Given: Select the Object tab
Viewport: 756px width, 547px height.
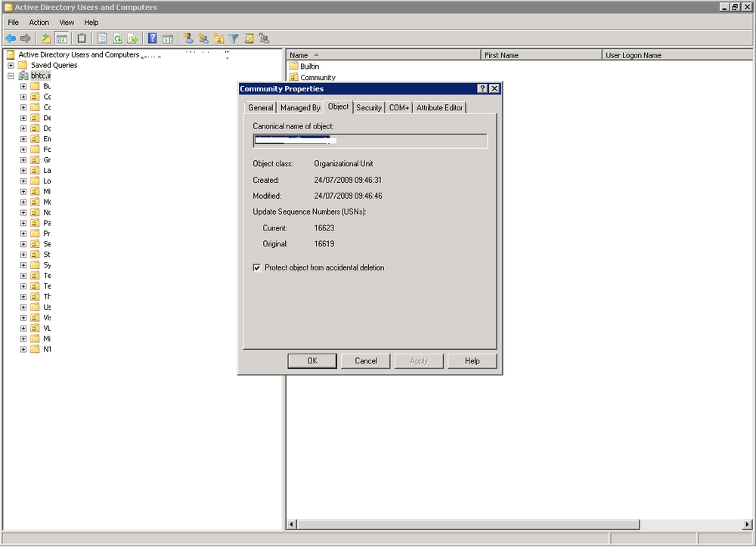Looking at the screenshot, I should pyautogui.click(x=339, y=107).
